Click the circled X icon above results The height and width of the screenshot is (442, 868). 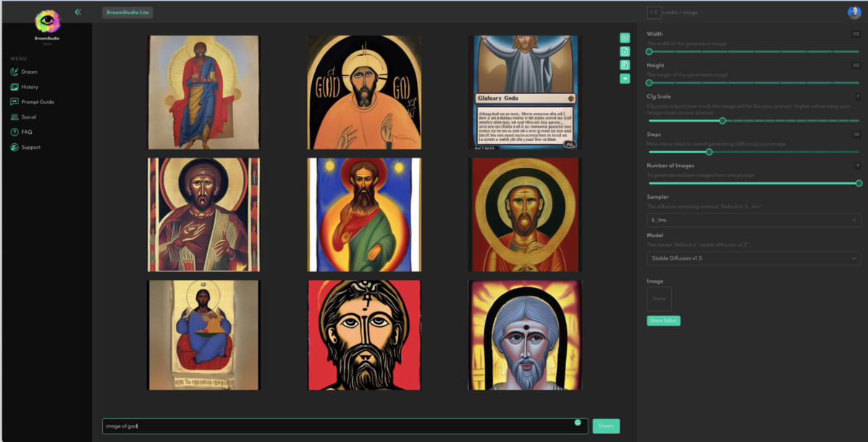coord(625,38)
